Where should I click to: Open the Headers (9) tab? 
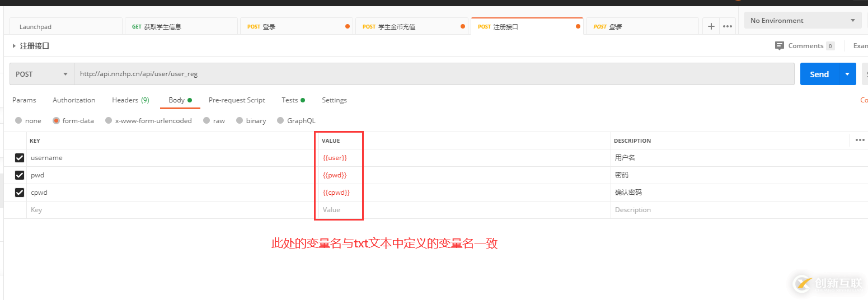(130, 100)
